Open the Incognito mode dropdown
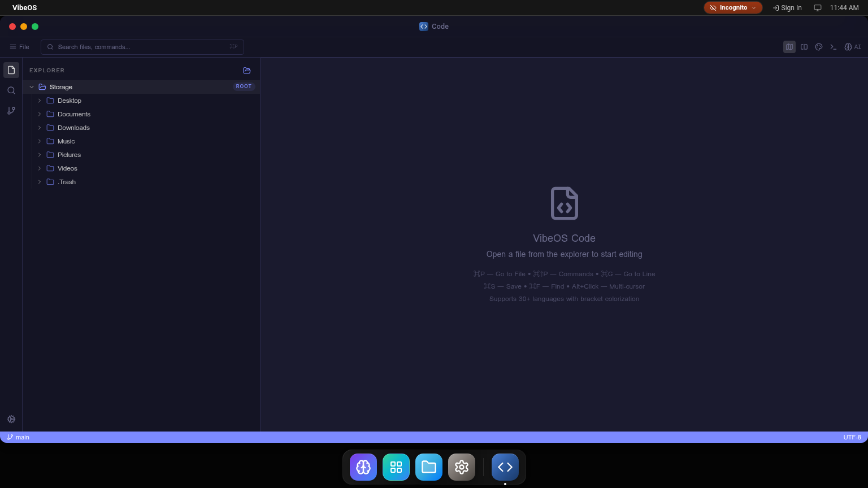 pos(733,8)
